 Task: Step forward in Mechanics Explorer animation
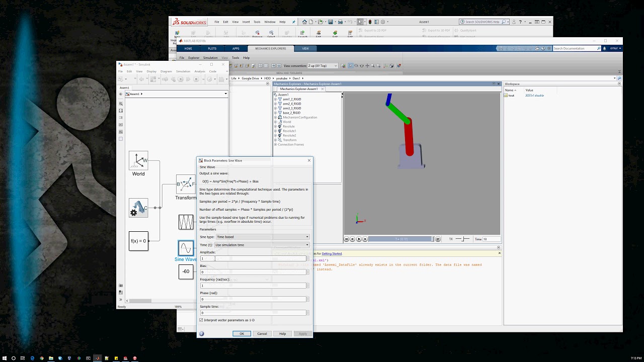click(x=365, y=239)
